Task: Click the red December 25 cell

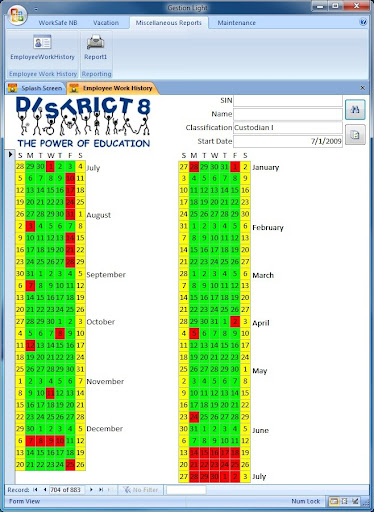Action: [70, 464]
